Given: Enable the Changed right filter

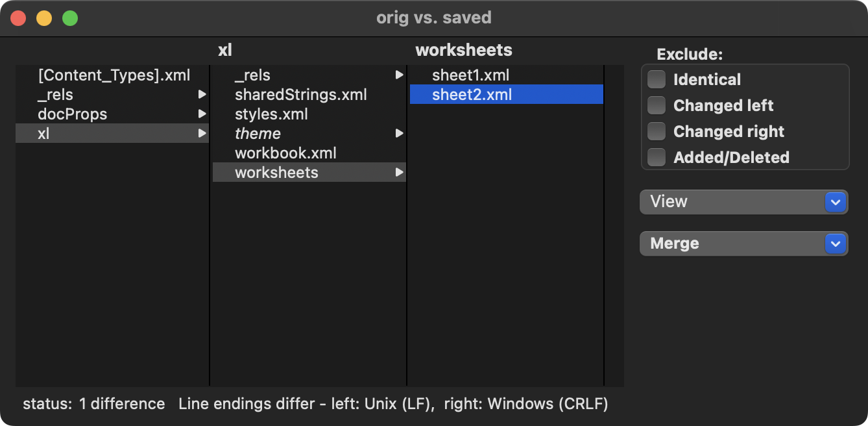Looking at the screenshot, I should click(x=656, y=131).
